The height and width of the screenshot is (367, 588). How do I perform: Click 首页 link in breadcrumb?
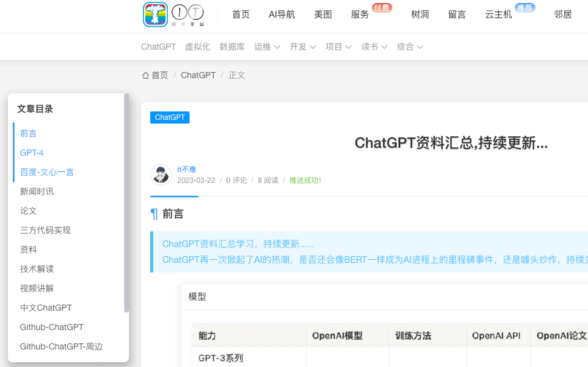pos(160,75)
